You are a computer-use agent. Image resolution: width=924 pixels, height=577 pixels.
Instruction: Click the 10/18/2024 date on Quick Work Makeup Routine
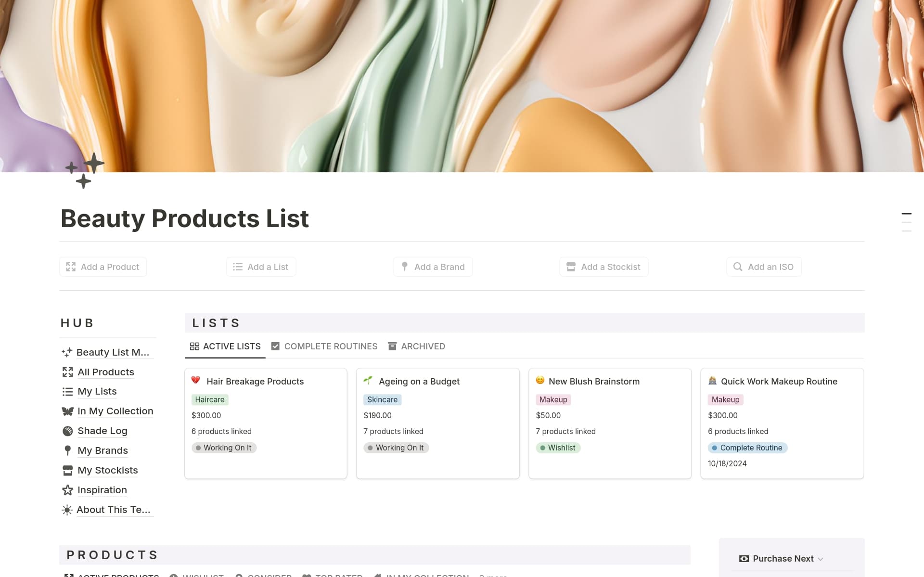727,463
